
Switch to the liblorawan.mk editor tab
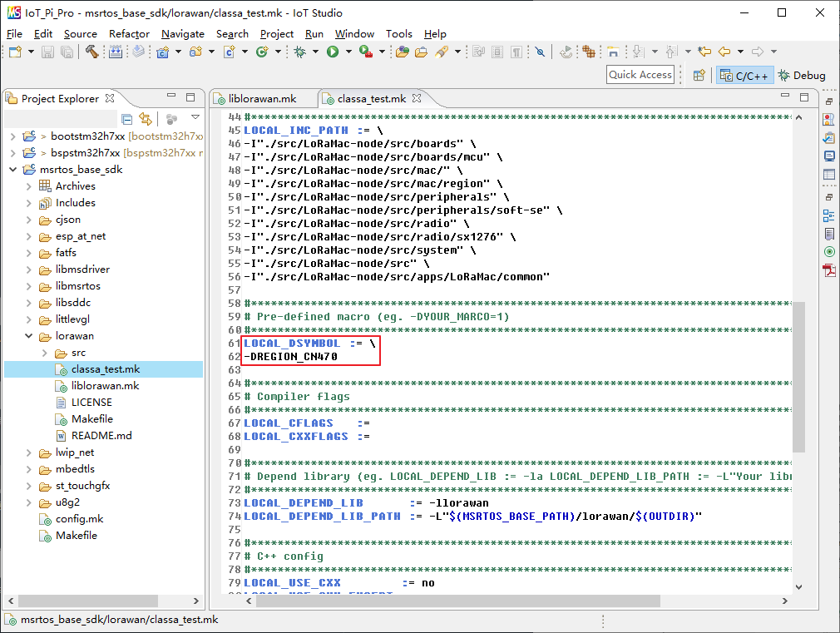click(262, 98)
